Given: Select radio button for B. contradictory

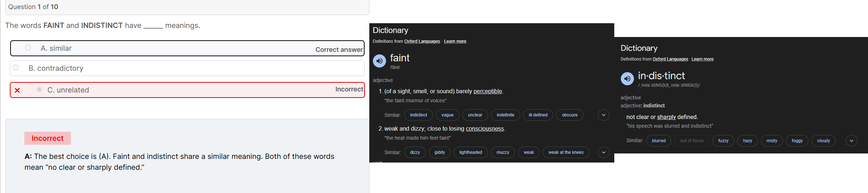Looking at the screenshot, I should (x=16, y=68).
